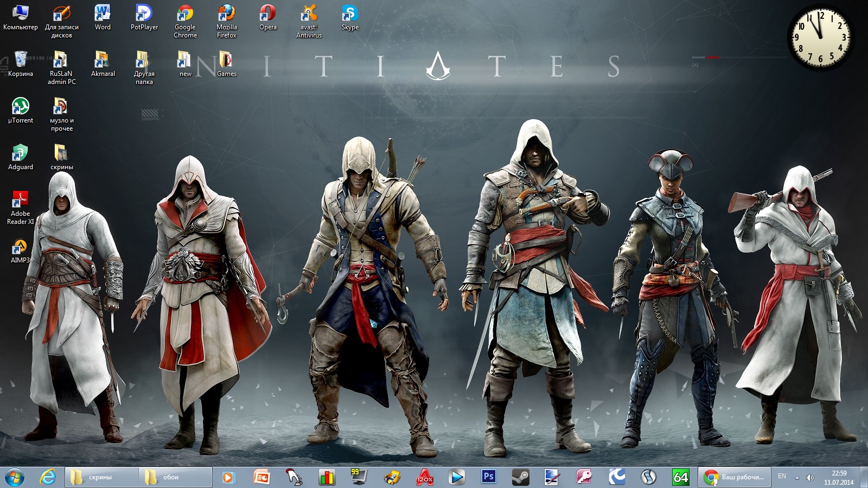Open the volume speaker tray icon
Screen dimensions: 868x488
(810, 478)
